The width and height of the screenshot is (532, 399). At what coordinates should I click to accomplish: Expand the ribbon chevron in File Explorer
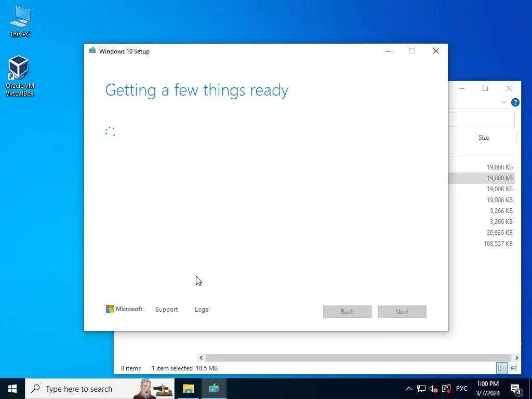point(504,102)
